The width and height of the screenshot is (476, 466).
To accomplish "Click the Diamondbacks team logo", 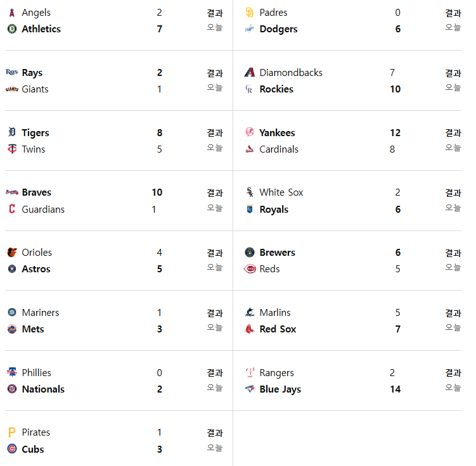I will click(x=250, y=72).
